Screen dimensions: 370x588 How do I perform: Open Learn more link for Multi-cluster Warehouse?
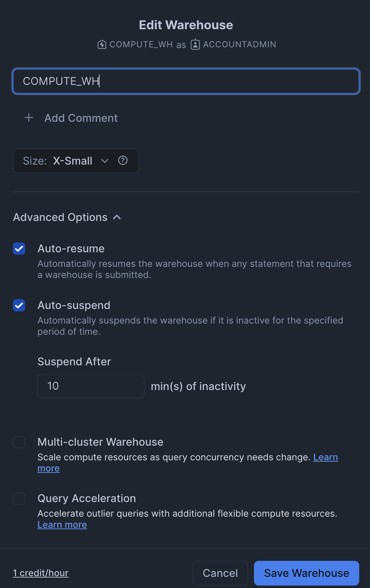[x=325, y=457]
